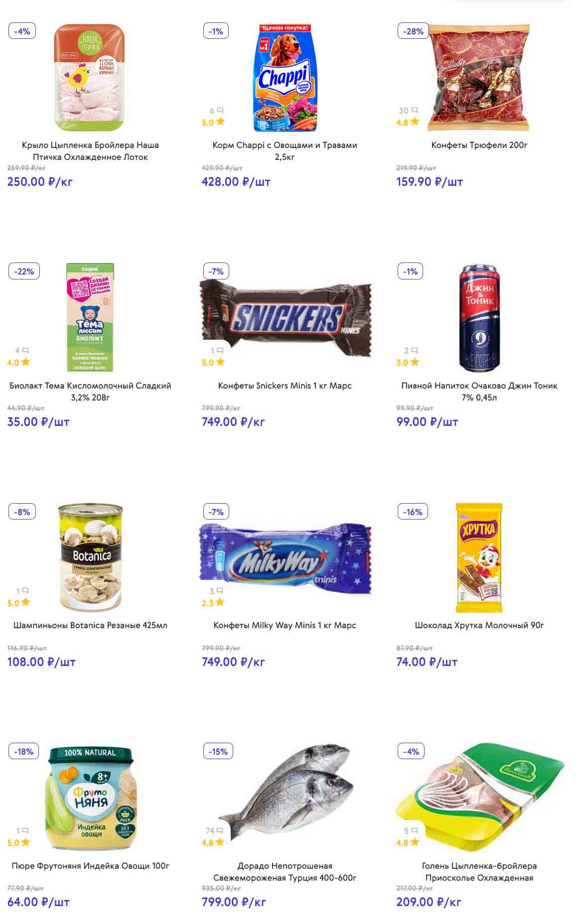Click the comments icon on Chappi dog food
The height and width of the screenshot is (924, 580).
tap(220, 110)
